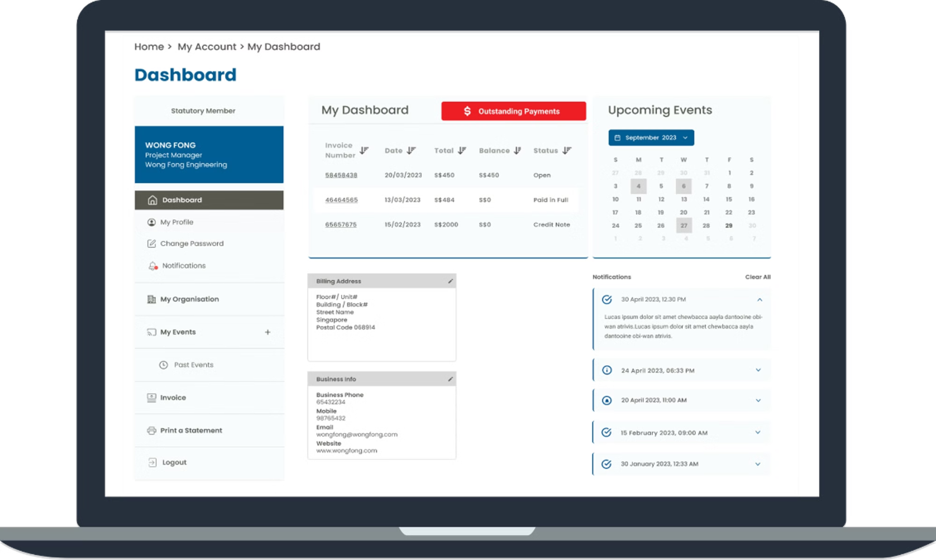Sort the table by Balance column icon
The height and width of the screenshot is (560, 936).
coord(517,151)
